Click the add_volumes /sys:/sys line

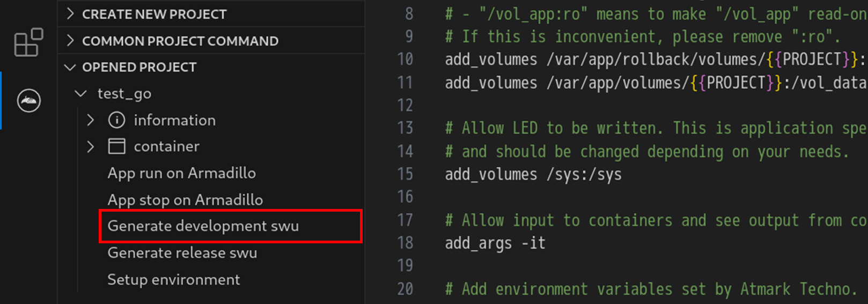[x=533, y=175]
